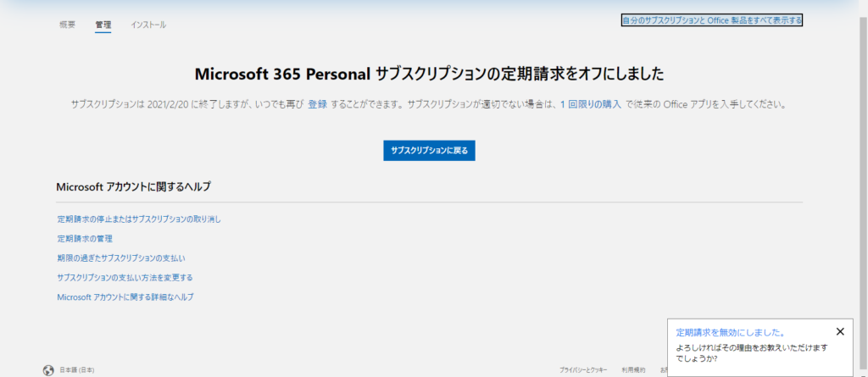
Task: Open 定期請求の停止またはサブスクリプションの取り消し help link
Action: [x=139, y=219]
